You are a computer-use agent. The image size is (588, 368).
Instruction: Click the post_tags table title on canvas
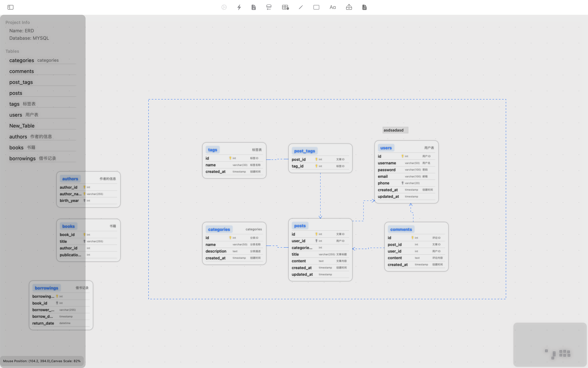(304, 151)
